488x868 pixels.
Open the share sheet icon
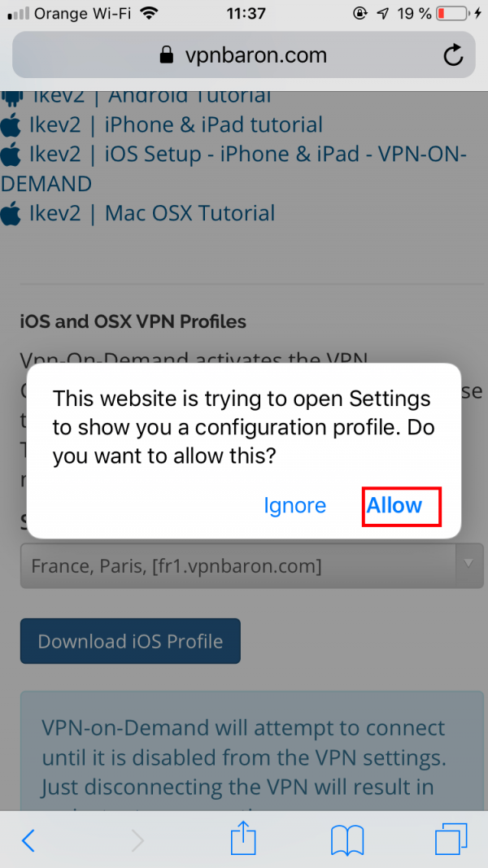(x=243, y=838)
